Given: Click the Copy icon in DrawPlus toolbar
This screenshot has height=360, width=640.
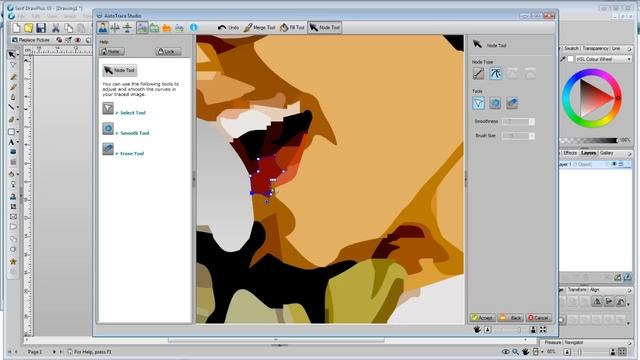Looking at the screenshot, I should pyautogui.click(x=69, y=28).
